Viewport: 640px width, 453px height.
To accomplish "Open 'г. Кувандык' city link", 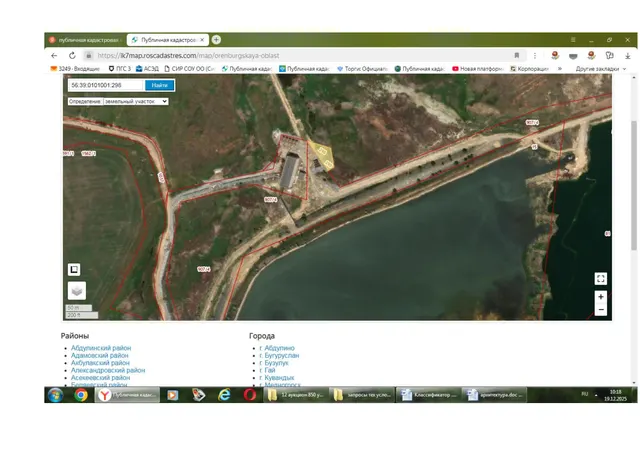I will click(277, 378).
